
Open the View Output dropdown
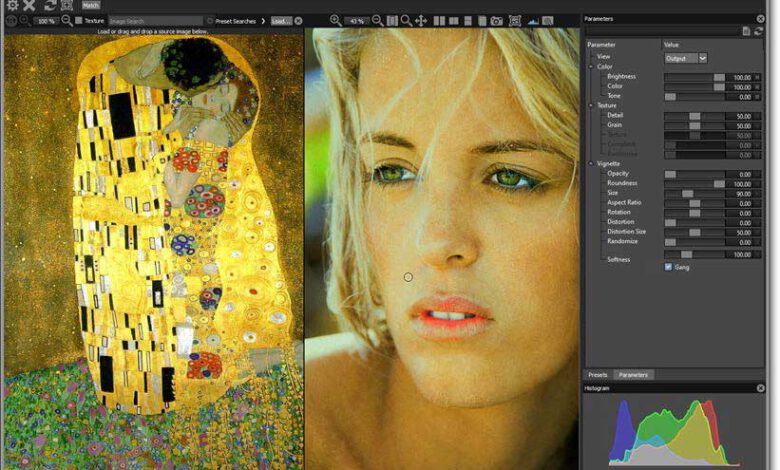click(686, 58)
